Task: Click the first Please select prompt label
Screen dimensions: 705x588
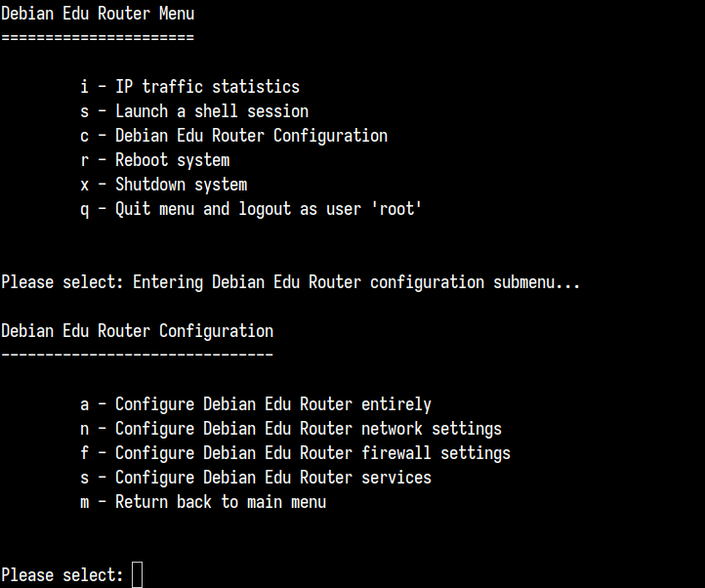Action: click(62, 282)
